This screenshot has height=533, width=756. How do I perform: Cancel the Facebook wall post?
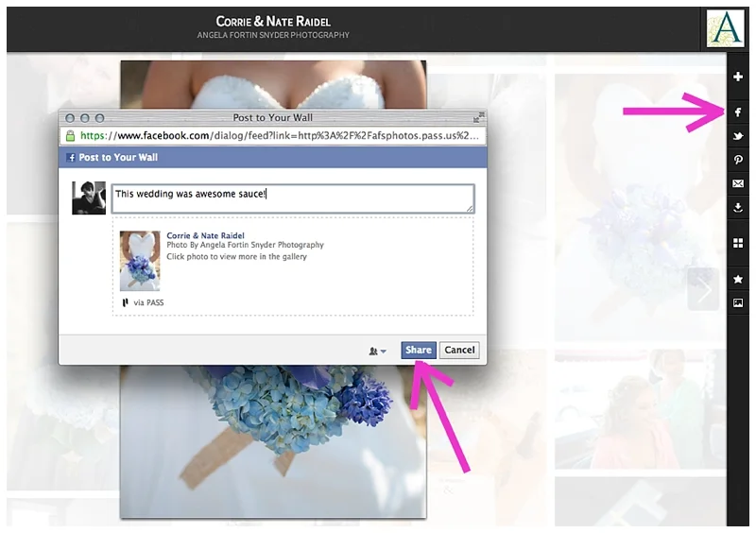click(x=459, y=351)
